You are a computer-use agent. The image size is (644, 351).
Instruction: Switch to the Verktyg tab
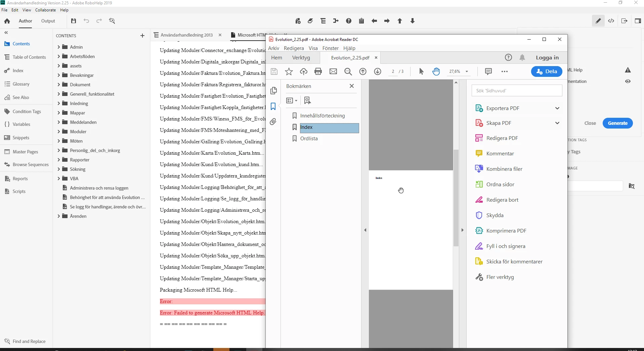(x=301, y=58)
